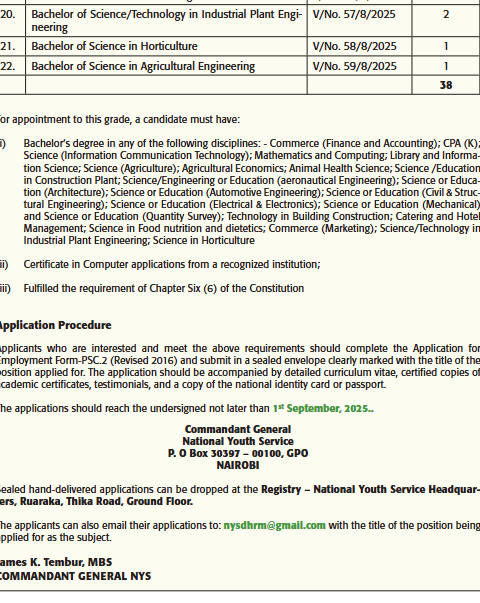Select the '1st September, 2025' deadline text
480x603 pixels.
click(x=323, y=408)
